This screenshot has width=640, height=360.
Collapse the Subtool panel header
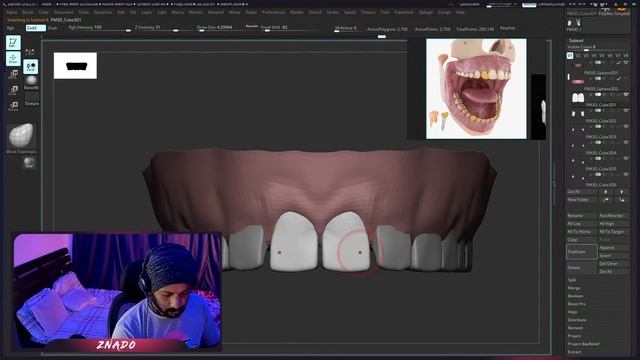coord(576,40)
